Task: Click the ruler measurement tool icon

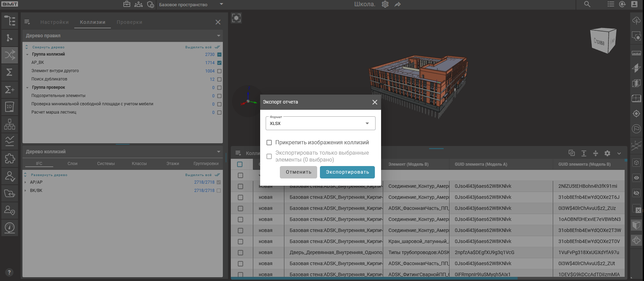Action: point(636,53)
